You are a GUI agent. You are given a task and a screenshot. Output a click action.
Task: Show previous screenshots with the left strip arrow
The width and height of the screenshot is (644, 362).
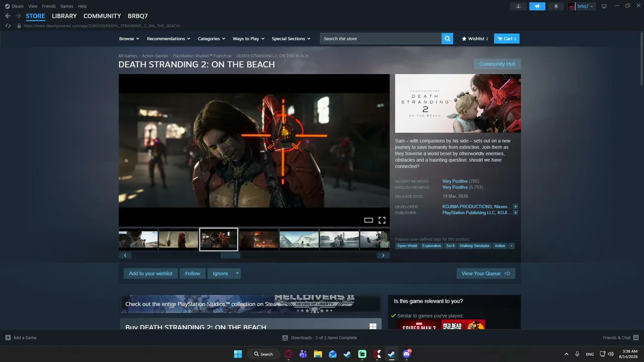[x=125, y=255]
